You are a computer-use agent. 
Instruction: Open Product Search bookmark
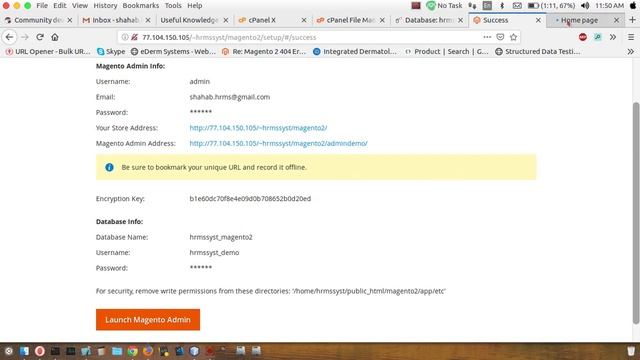click(447, 51)
